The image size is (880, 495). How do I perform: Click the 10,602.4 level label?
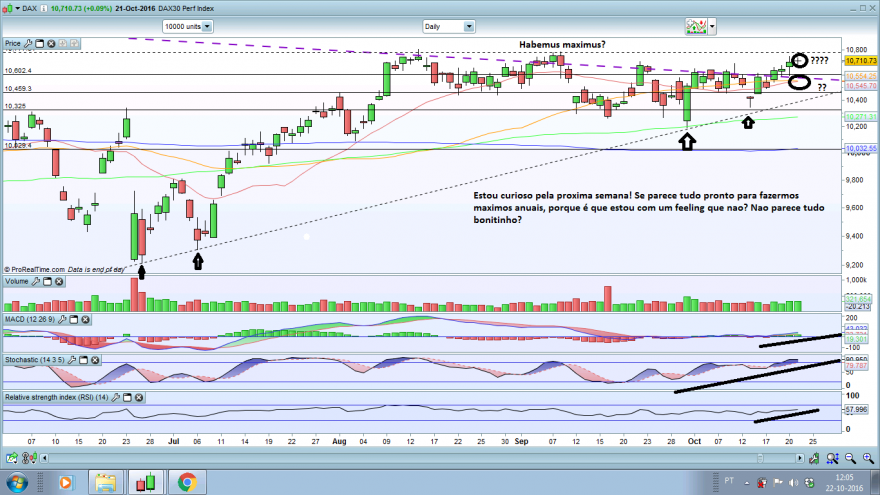click(x=18, y=71)
